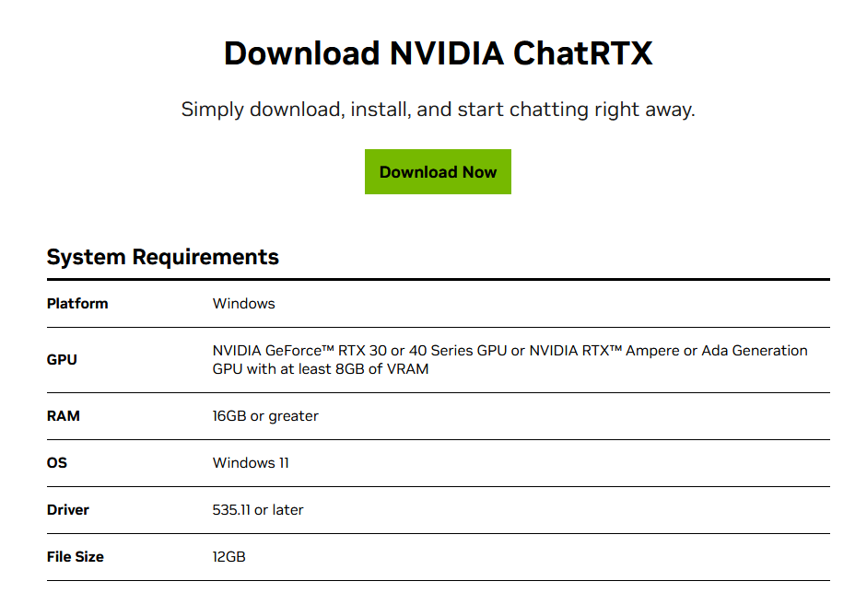
Task: Select the Driver row label
Action: click(x=68, y=509)
